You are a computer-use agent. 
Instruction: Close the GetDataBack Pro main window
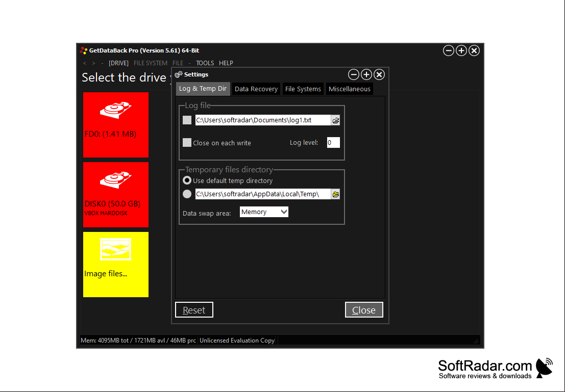[x=474, y=51]
